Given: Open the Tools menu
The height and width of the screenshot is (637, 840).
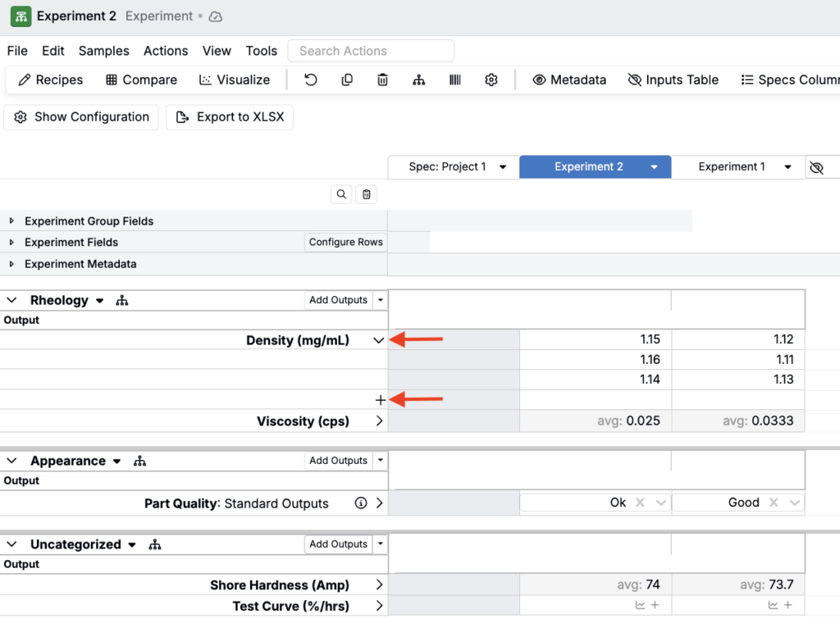Looking at the screenshot, I should pyautogui.click(x=261, y=51).
